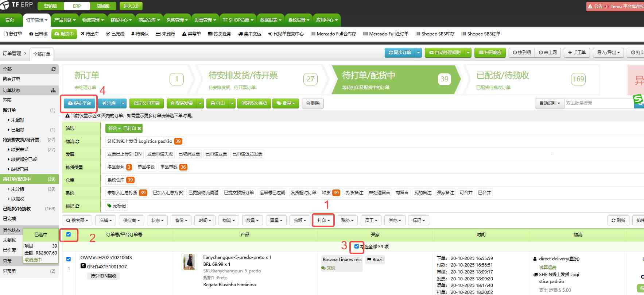Open the 打印 filter dropdown above the table
The width and height of the screenshot is (644, 295).
coord(323,221)
